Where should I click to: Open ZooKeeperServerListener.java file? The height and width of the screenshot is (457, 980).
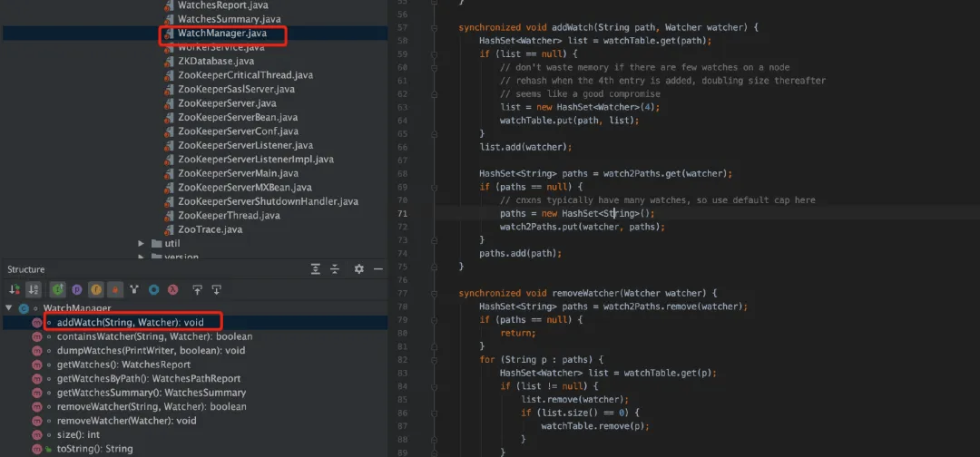point(246,145)
